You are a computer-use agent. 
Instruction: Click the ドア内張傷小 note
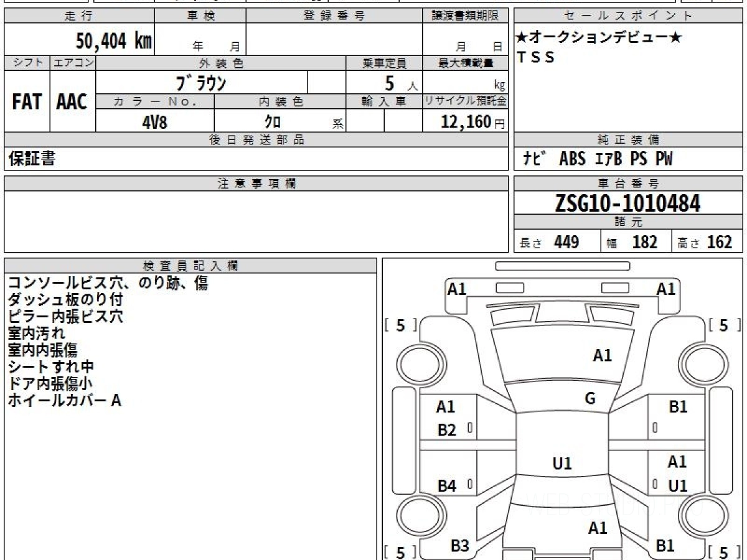[x=50, y=383]
